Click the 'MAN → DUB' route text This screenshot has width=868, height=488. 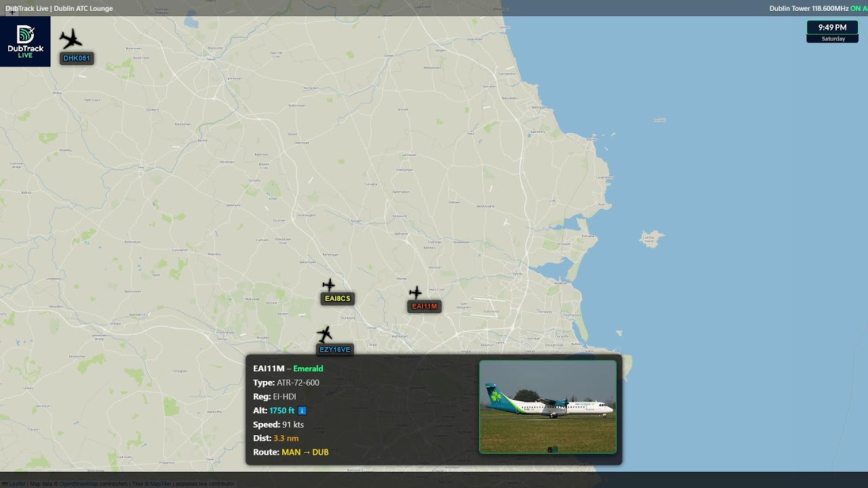click(305, 452)
